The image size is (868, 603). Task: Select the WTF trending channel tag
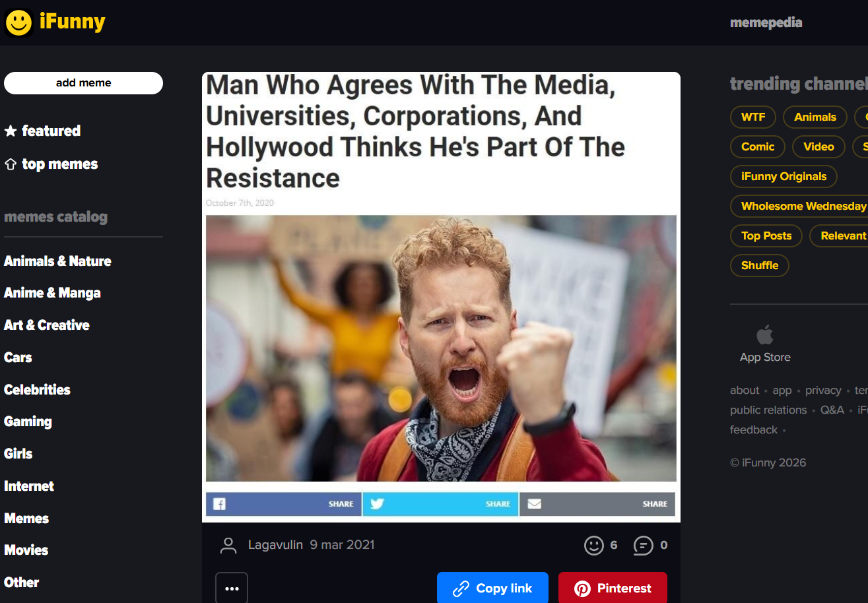(x=753, y=117)
